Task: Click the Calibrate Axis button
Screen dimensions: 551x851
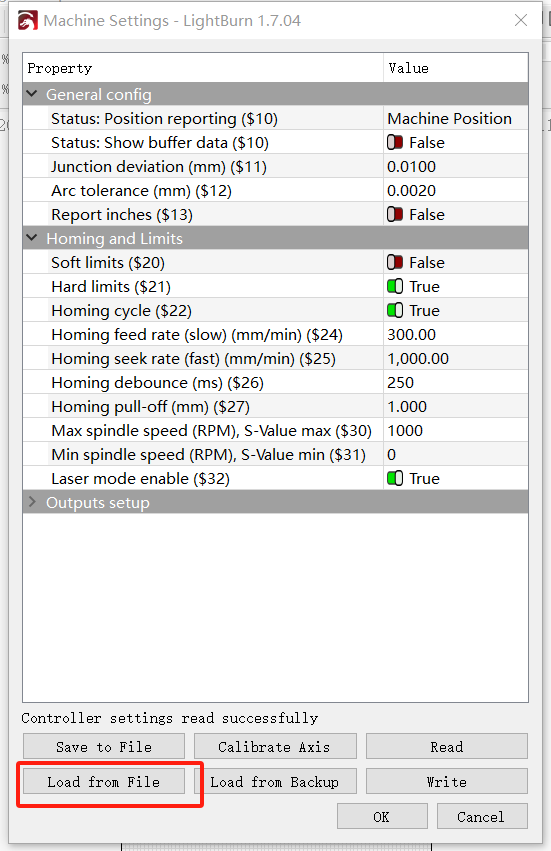Action: (x=275, y=747)
